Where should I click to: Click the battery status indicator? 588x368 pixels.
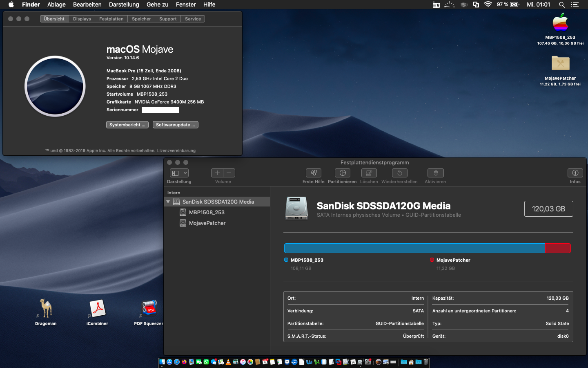(x=508, y=4)
